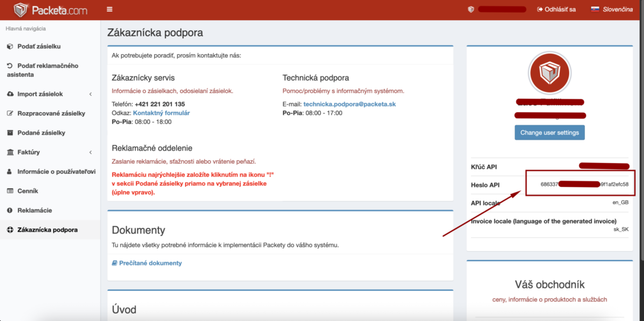Click the Faktúry bank icon

pos(9,152)
